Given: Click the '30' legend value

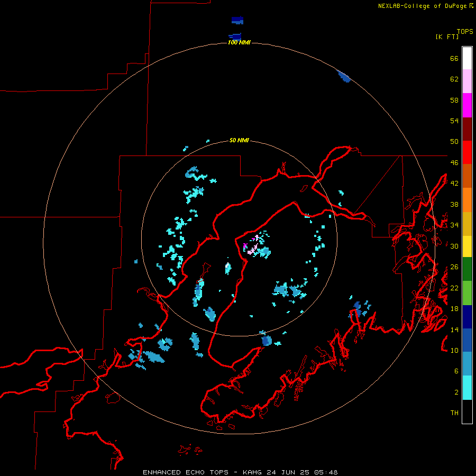Looking at the screenshot, I should (x=454, y=246).
